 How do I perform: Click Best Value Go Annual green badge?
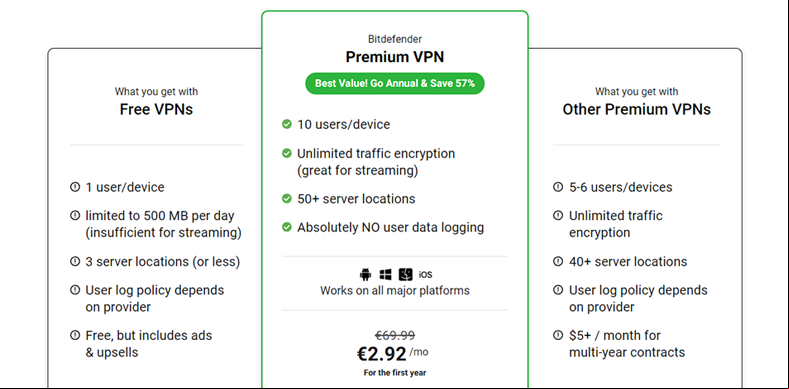[x=395, y=84]
